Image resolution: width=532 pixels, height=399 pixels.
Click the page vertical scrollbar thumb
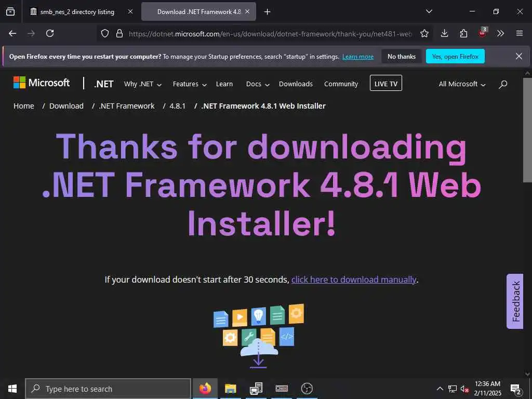pos(527,130)
